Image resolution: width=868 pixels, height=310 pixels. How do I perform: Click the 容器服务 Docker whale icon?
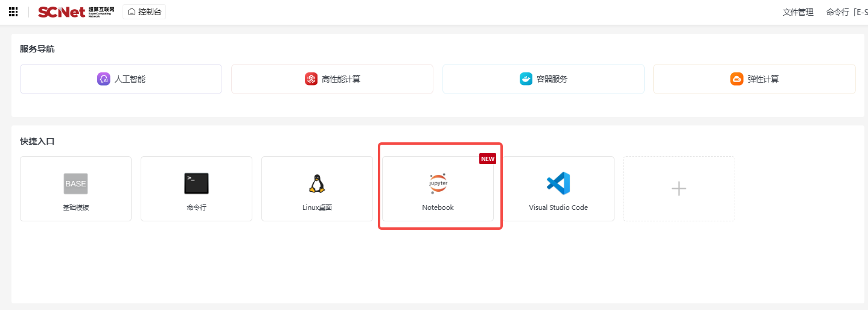tap(526, 79)
